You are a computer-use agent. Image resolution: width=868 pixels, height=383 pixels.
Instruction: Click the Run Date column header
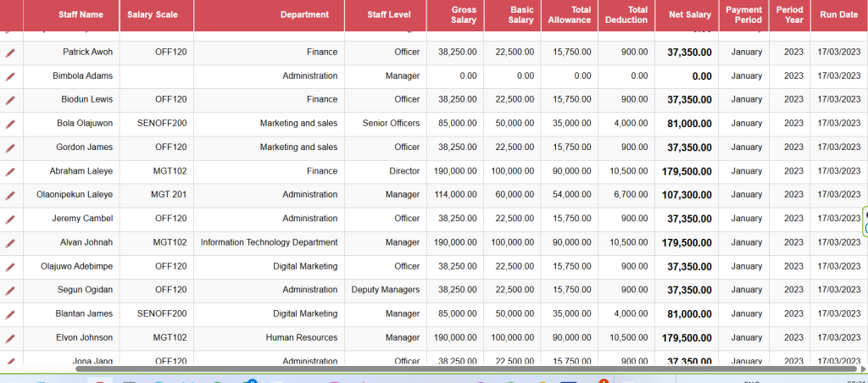click(838, 14)
